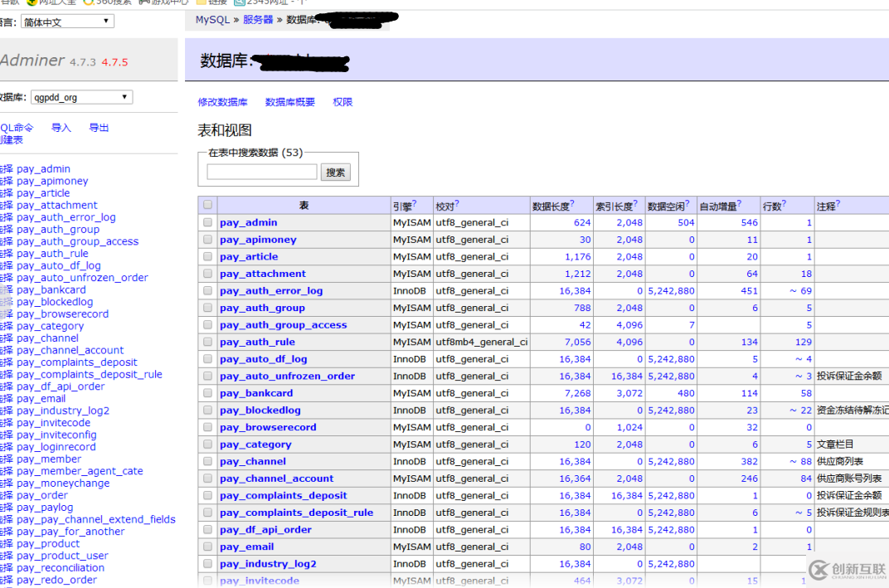Open the help mark next to 注释 header

point(838,203)
